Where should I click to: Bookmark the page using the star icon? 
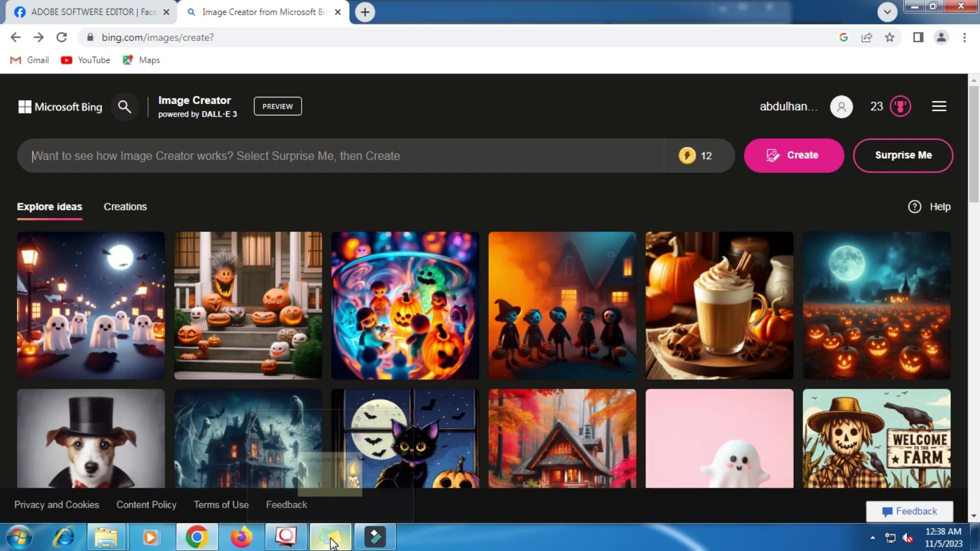point(890,37)
